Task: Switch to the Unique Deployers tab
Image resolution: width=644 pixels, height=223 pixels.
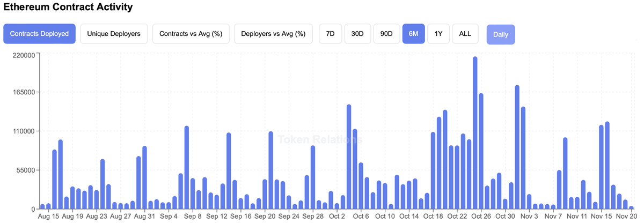Action: point(114,34)
